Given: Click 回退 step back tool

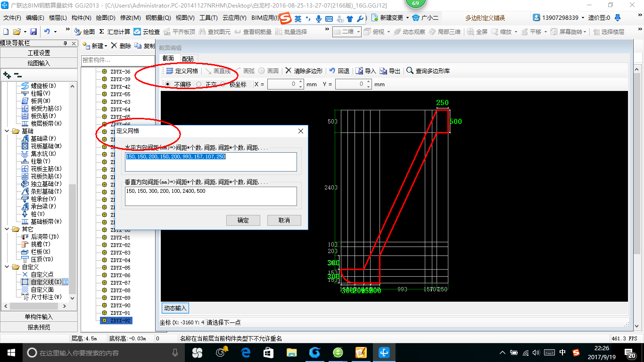Looking at the screenshot, I should [339, 71].
